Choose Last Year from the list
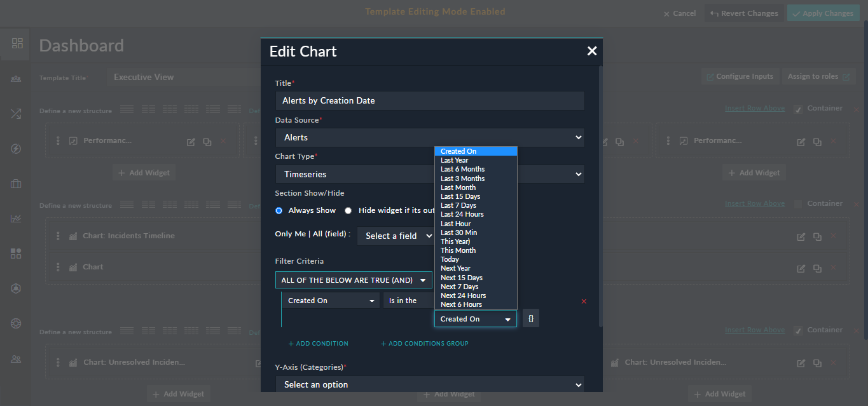Screen dimensions: 868x406 click(476, 160)
